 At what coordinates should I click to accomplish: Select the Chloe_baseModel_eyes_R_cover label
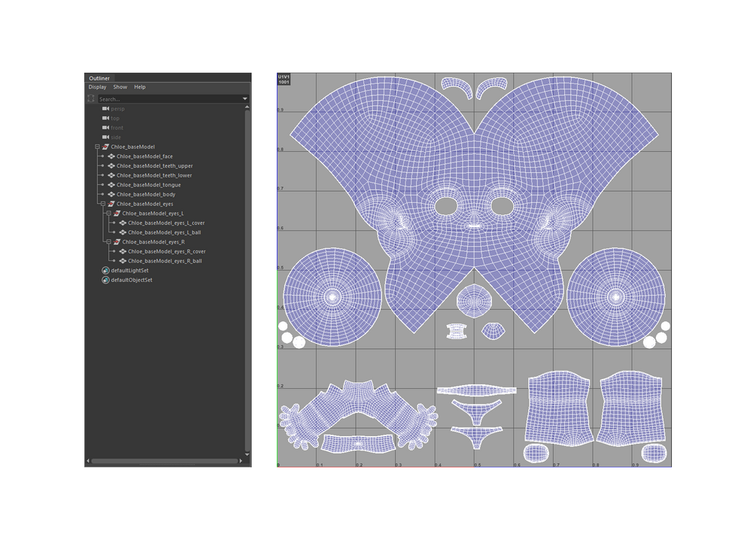167,252
